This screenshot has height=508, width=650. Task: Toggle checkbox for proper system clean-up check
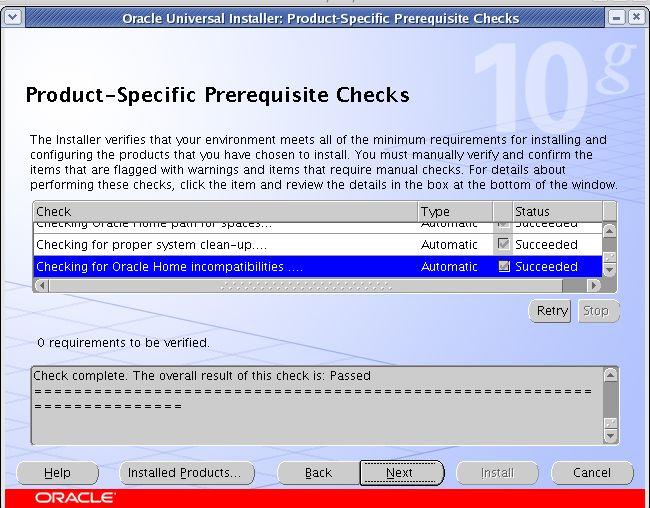(x=503, y=244)
